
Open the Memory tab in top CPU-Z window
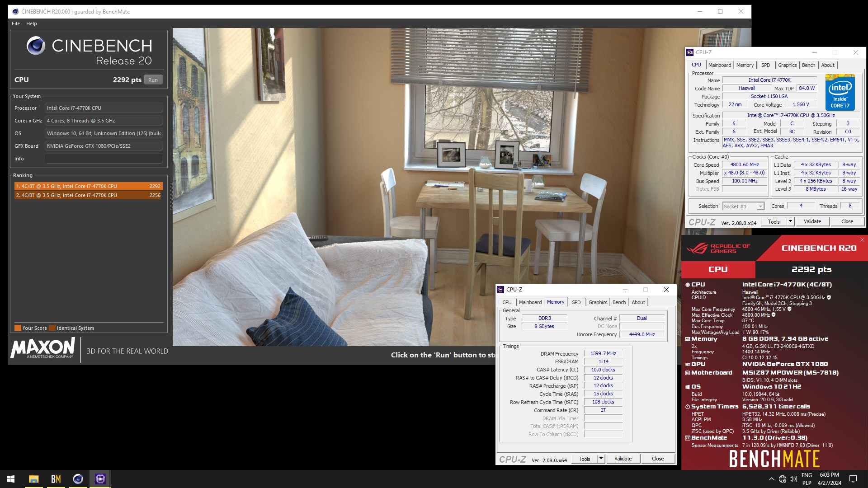pyautogui.click(x=745, y=65)
